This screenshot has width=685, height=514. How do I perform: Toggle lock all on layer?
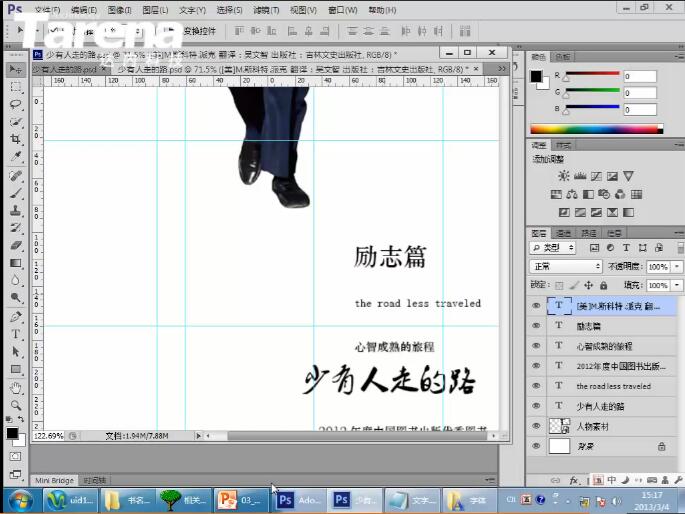603,286
